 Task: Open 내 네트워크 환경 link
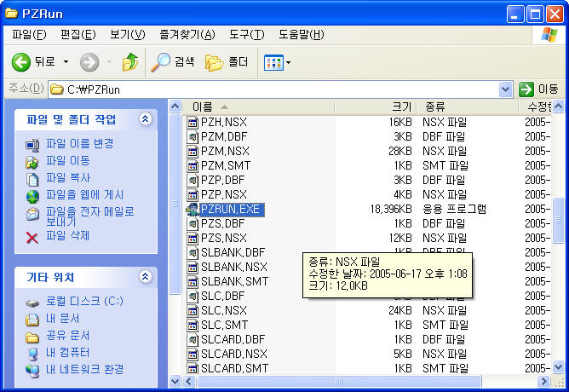coord(84,370)
